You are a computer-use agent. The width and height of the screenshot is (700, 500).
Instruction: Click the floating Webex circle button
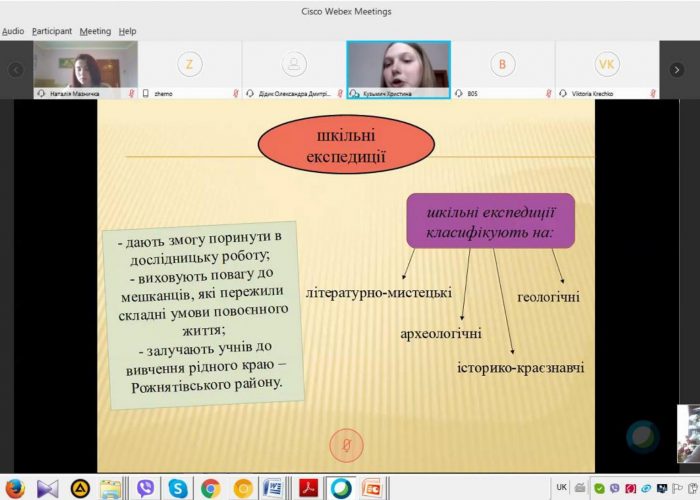pyautogui.click(x=643, y=437)
